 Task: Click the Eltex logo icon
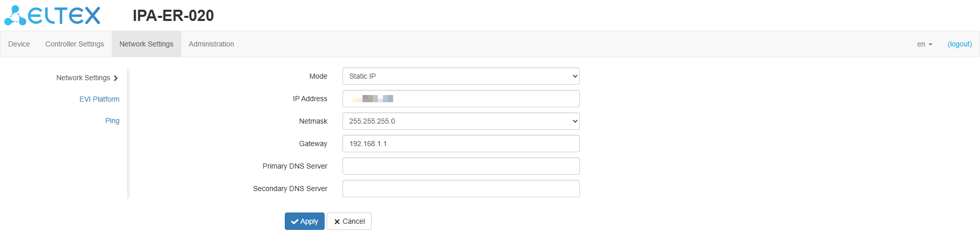15,15
